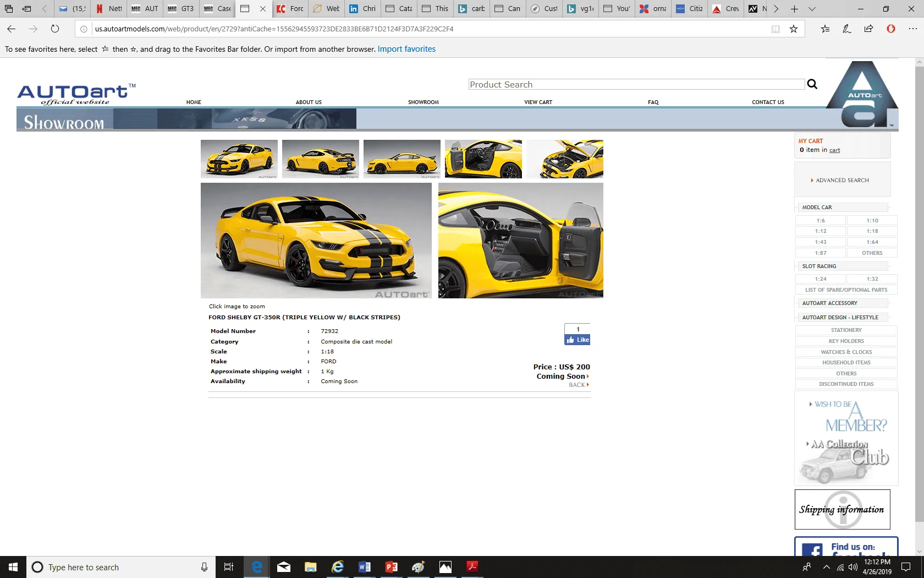
Task: Open VIEW CART menu item
Action: [x=538, y=102]
